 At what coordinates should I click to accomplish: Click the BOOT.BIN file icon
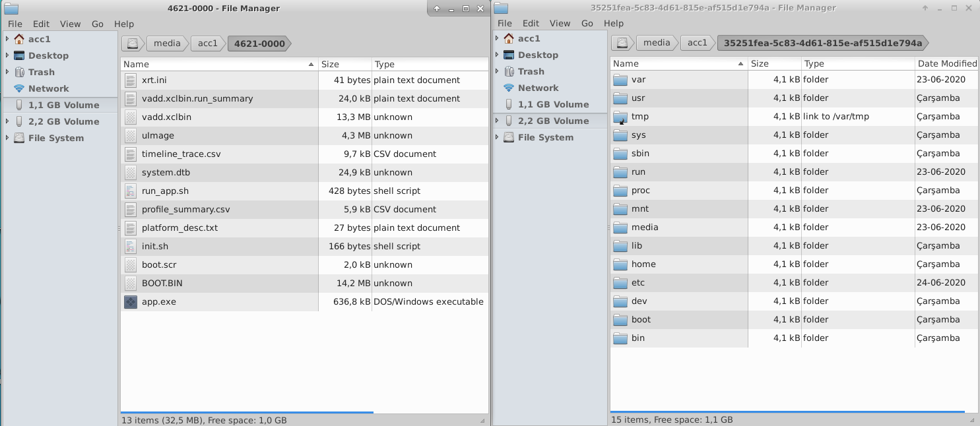click(131, 284)
